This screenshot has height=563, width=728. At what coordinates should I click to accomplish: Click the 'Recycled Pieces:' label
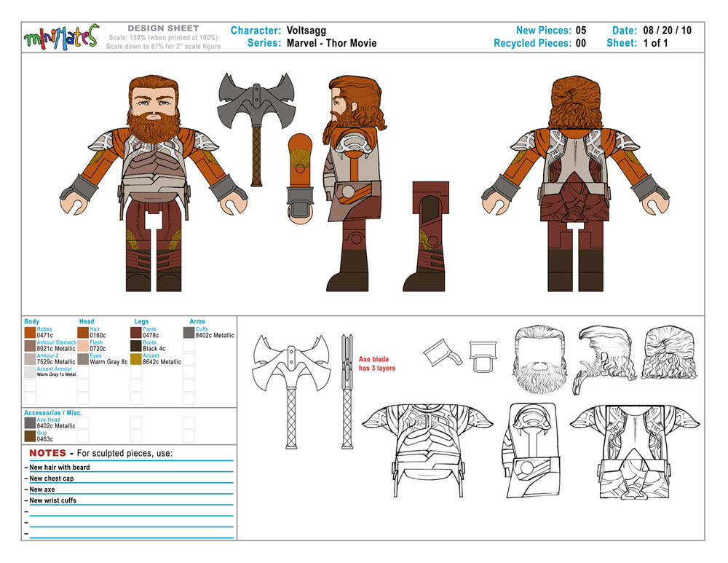533,43
